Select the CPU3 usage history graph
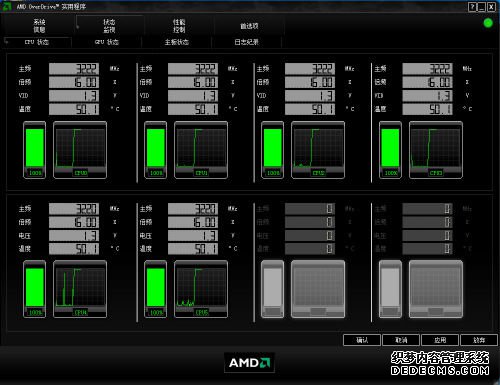Image resolution: width=500 pixels, height=385 pixels. tap(436, 150)
